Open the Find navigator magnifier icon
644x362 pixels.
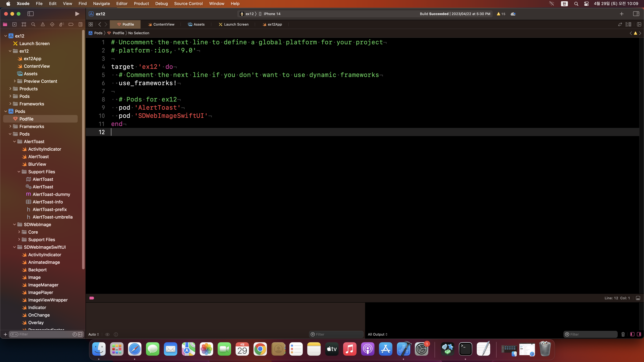pyautogui.click(x=33, y=24)
